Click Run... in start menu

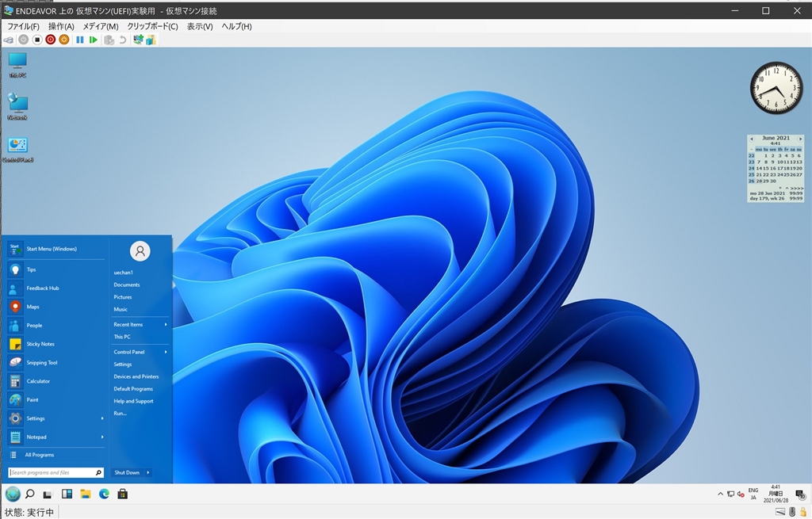pyautogui.click(x=120, y=414)
